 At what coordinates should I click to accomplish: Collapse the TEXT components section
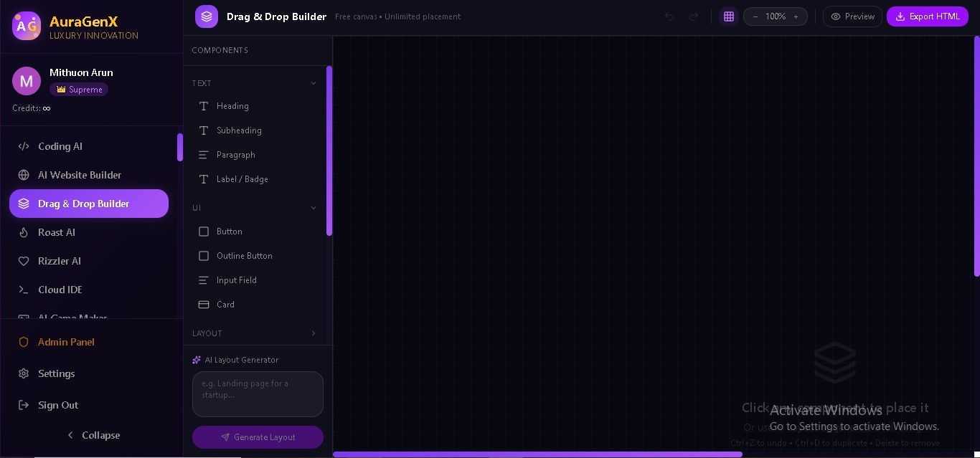(x=314, y=83)
